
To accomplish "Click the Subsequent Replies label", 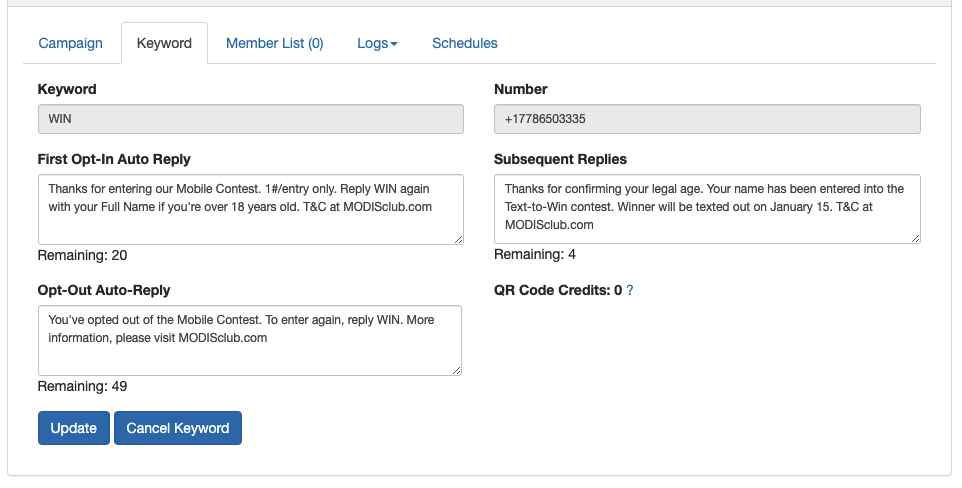I will tap(560, 159).
